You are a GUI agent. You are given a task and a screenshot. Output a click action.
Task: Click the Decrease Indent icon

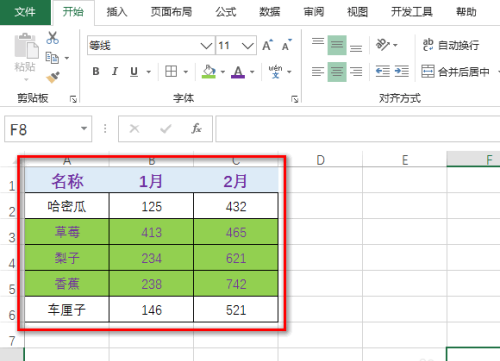click(x=383, y=71)
